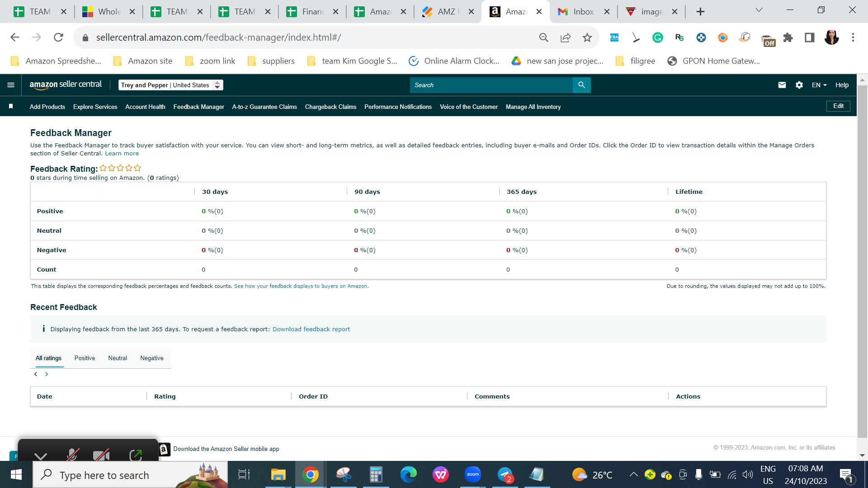Go to next feedback page arrow
868x488 pixels.
(x=46, y=374)
